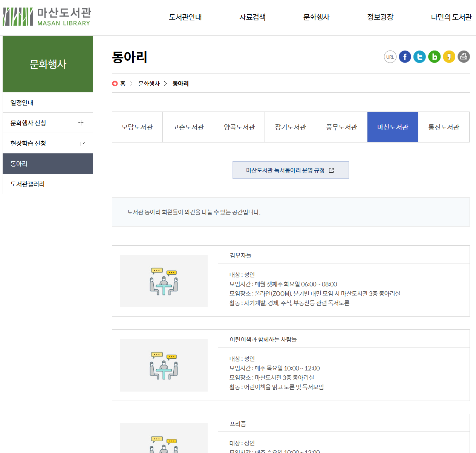
Task: Click the 동아리 page heading
Action: [x=130, y=57]
